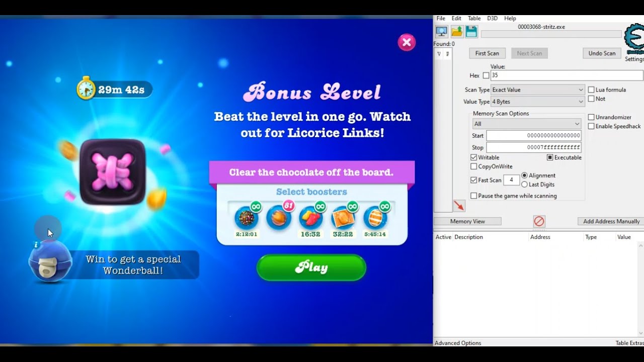This screenshot has width=644, height=362.
Task: Click the First Scan button
Action: 487,53
